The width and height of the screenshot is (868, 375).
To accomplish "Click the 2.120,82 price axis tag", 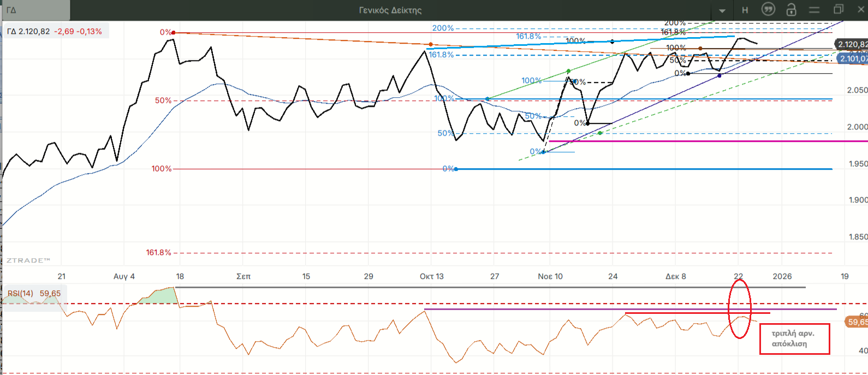I will (852, 44).
